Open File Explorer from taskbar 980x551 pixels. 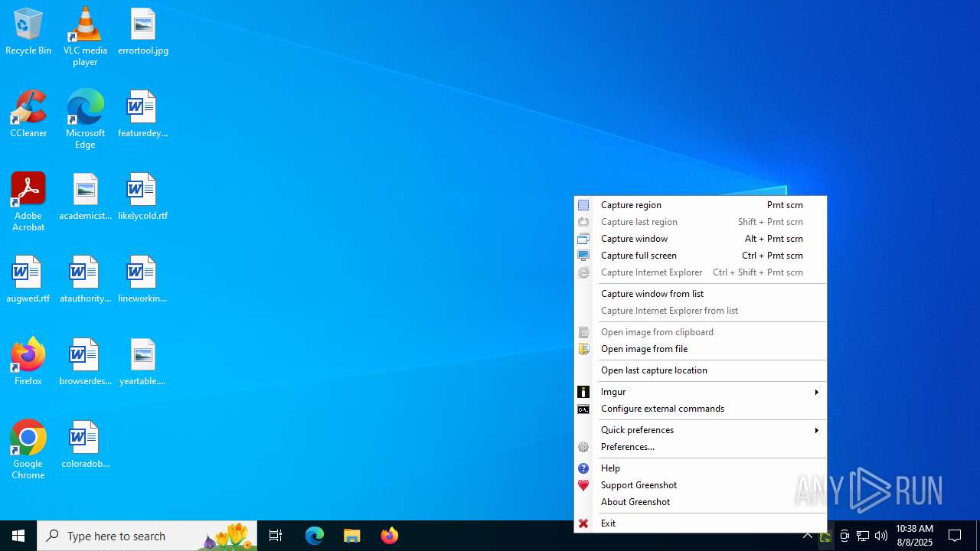(352, 536)
